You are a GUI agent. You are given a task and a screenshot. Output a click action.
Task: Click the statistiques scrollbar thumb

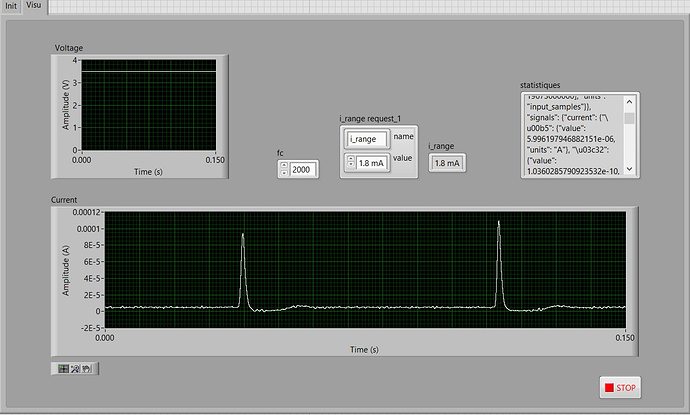tap(629, 118)
